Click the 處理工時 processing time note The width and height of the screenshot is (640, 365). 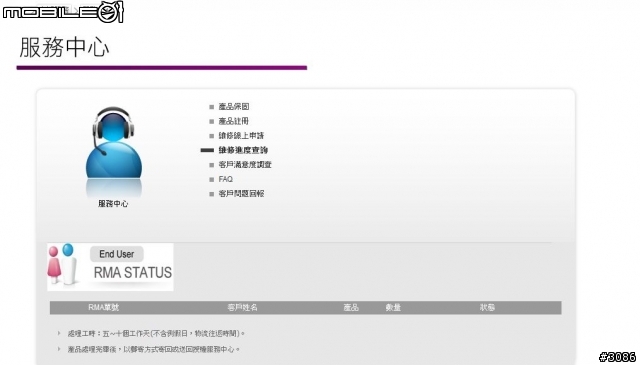pyautogui.click(x=156, y=334)
